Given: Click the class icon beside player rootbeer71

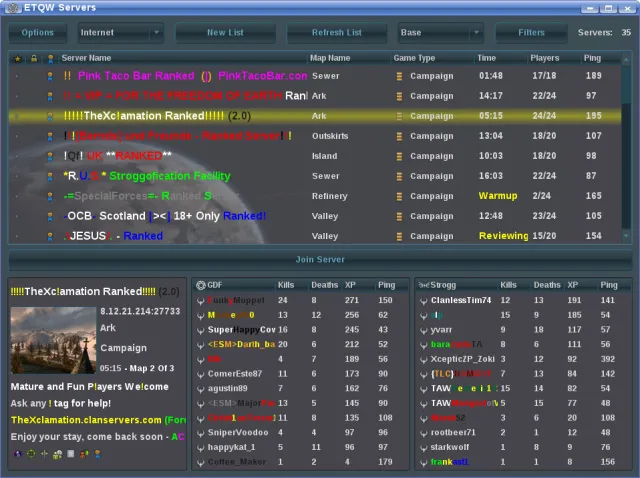Looking at the screenshot, I should (424, 433).
